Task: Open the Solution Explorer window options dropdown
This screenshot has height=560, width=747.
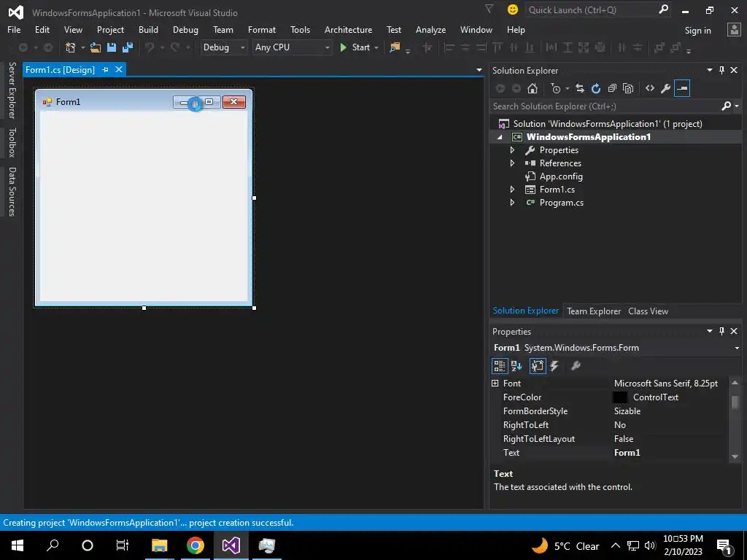Action: pos(709,70)
